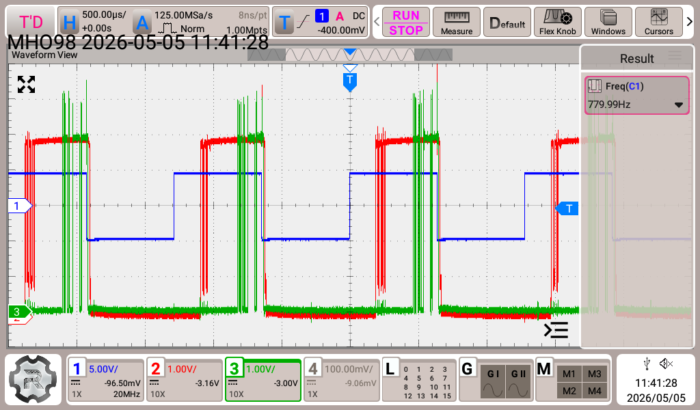Click the Default button
The height and width of the screenshot is (410, 700).
507,22
